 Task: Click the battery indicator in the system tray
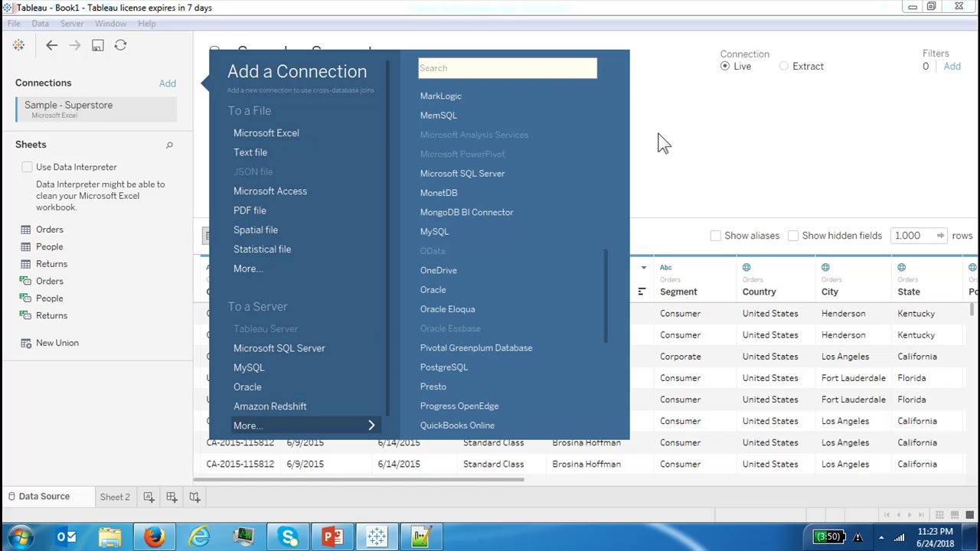pos(830,537)
